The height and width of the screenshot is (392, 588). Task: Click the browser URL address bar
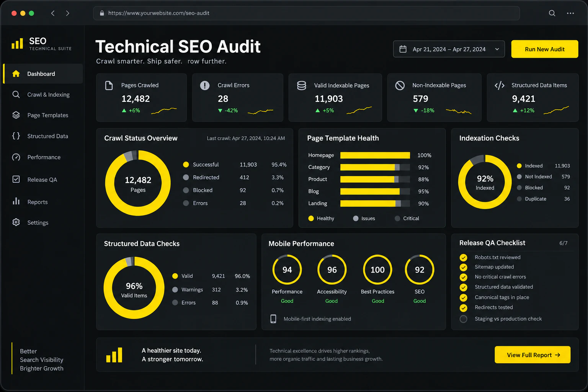[306, 13]
